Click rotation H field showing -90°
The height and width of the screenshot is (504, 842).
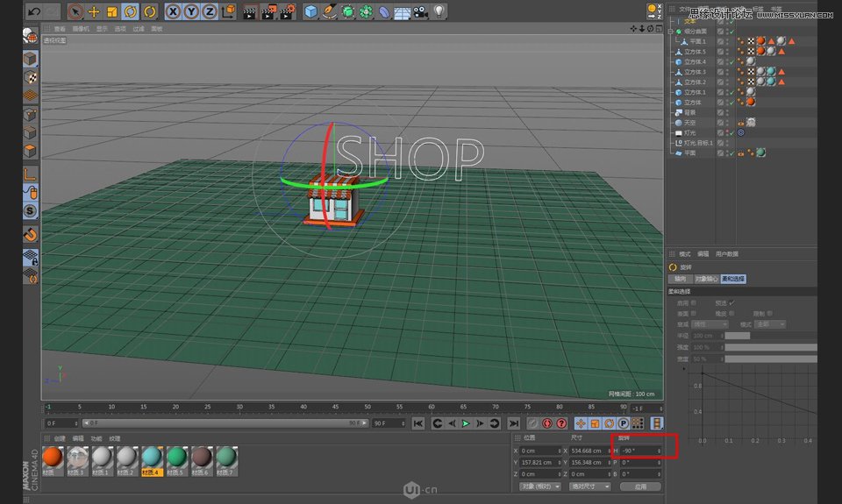(x=642, y=451)
